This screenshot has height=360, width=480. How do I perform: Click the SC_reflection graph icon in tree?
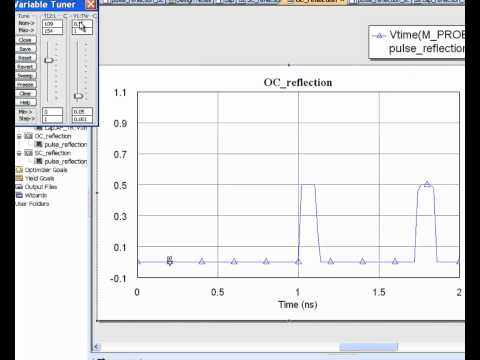tap(29, 153)
